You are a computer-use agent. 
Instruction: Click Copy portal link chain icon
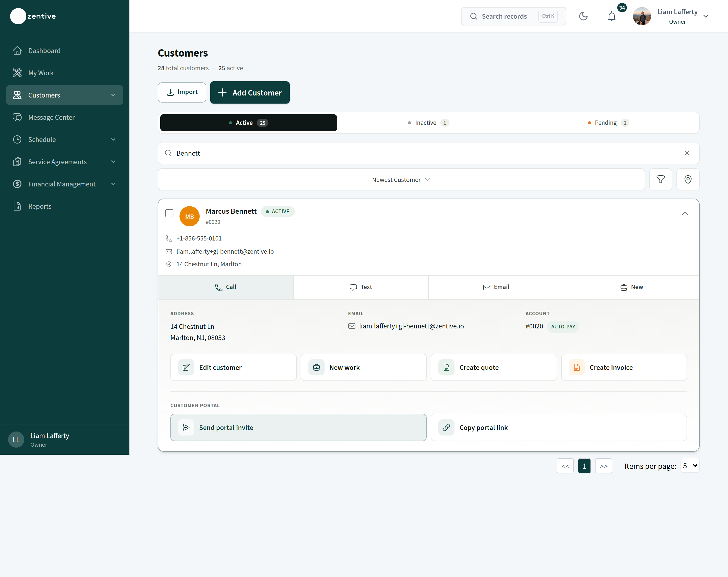click(x=446, y=427)
